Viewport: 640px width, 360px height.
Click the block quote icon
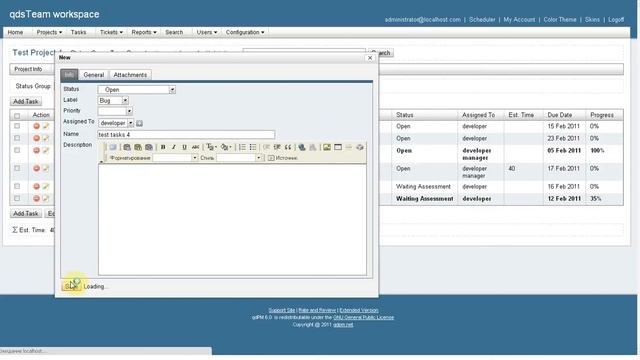coord(288,147)
